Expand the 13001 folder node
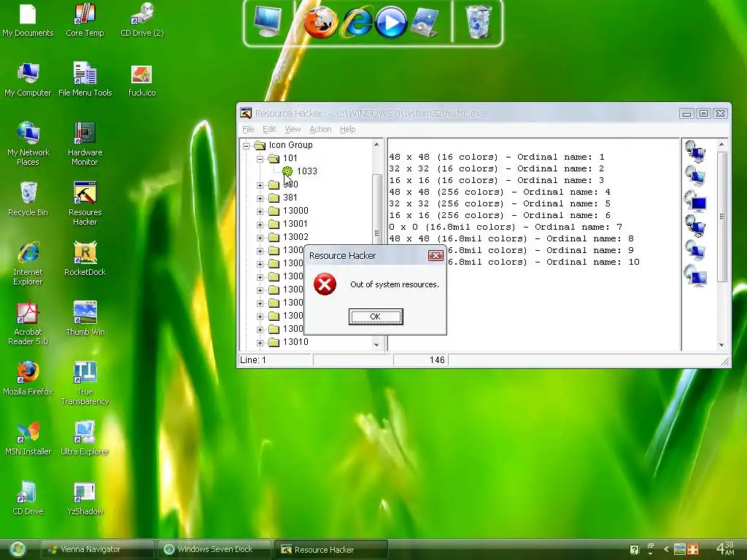Image resolution: width=747 pixels, height=560 pixels. pos(260,225)
